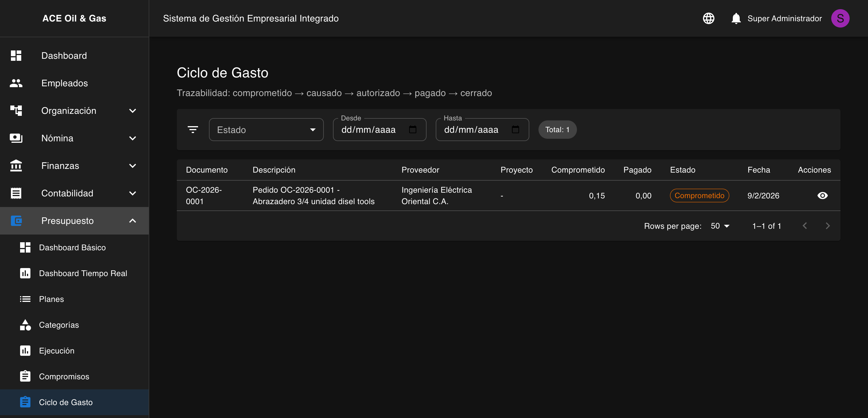
Task: Open Ejecución submenu item
Action: [74, 351]
